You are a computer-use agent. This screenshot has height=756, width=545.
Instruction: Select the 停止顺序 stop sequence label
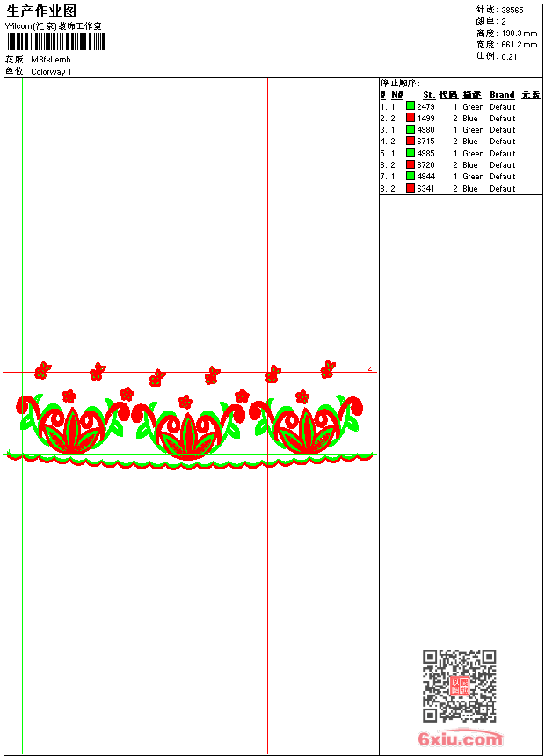point(400,83)
